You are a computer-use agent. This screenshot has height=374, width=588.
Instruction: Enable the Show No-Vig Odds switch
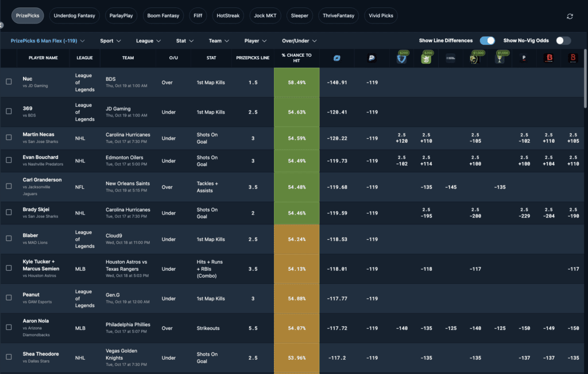click(563, 41)
